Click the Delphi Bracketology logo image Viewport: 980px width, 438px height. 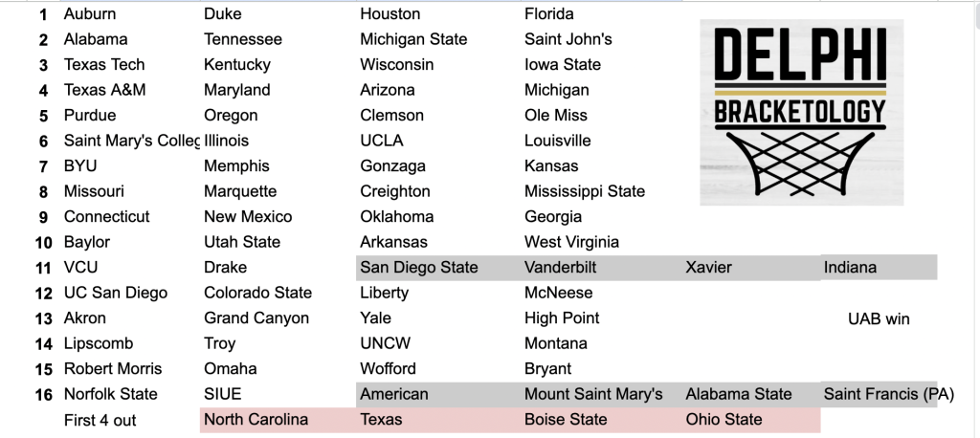pyautogui.click(x=801, y=113)
